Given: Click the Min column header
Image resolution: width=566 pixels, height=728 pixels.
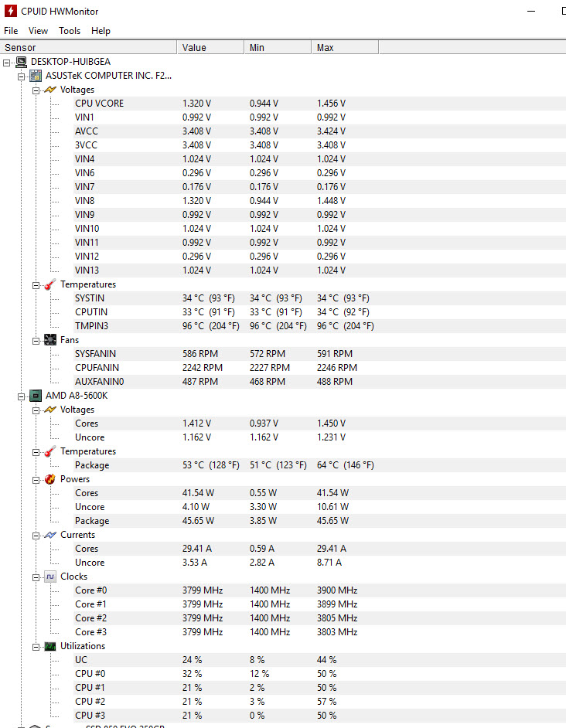Looking at the screenshot, I should 278,47.
